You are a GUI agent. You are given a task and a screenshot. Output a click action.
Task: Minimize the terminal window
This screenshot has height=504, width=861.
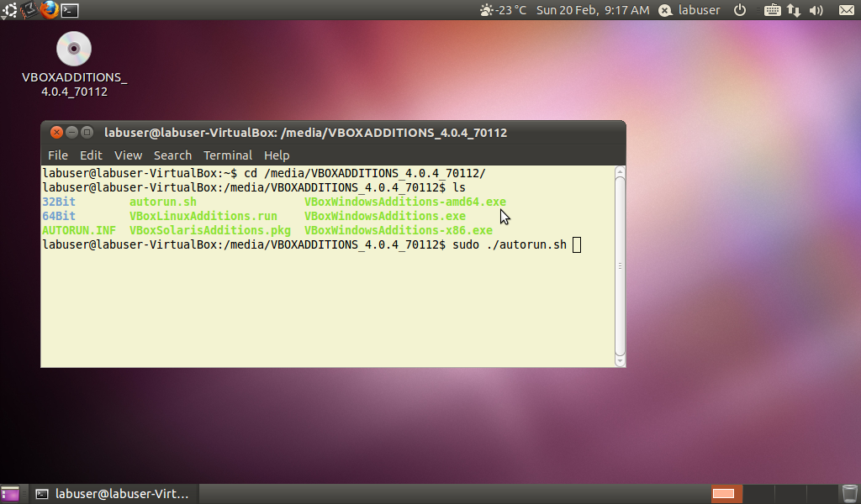71,132
